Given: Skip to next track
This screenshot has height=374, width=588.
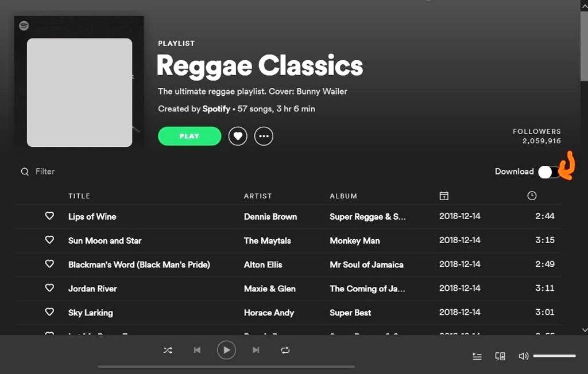Looking at the screenshot, I should [256, 350].
